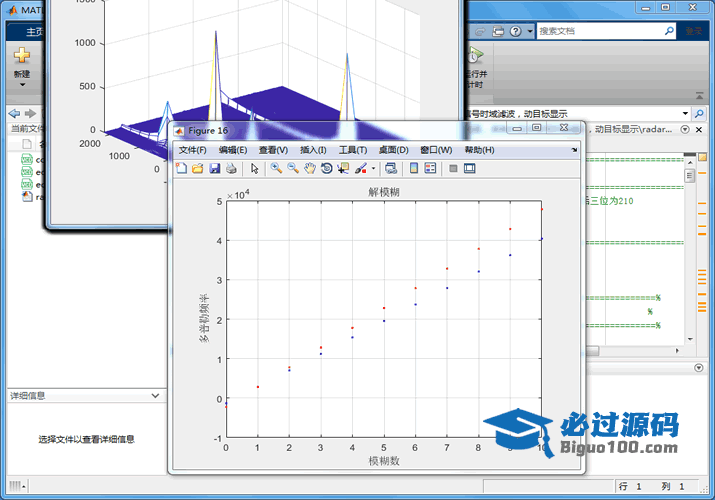This screenshot has height=500, width=715.
Task: Focus the 搜索文档 search field
Action: (x=600, y=31)
